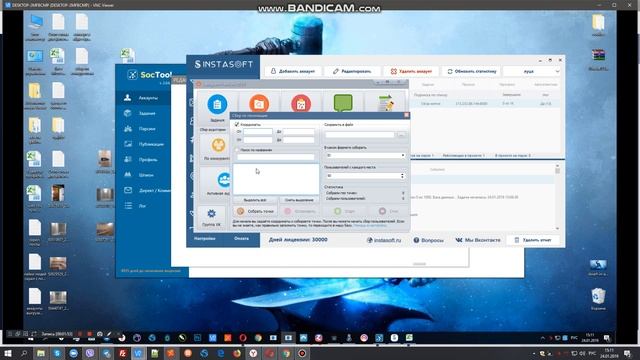Click the Удалить отчет button
640x360 pixels.
pos(533,240)
